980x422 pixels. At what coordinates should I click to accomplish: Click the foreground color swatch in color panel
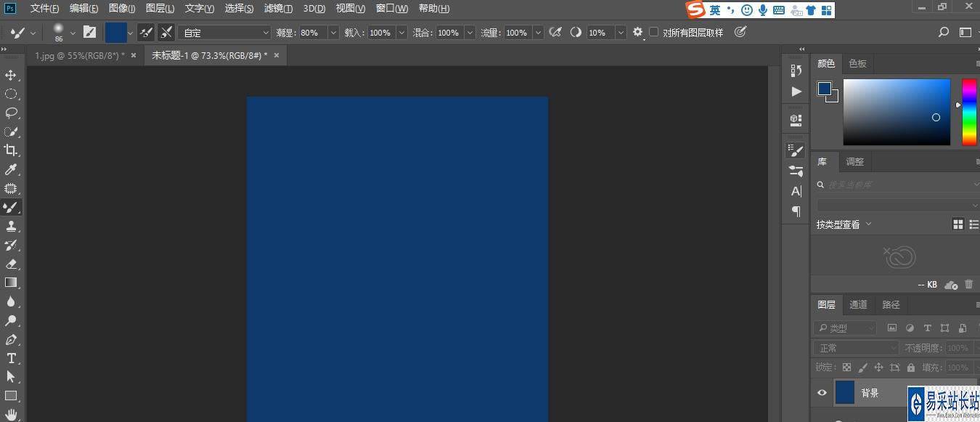(x=825, y=89)
